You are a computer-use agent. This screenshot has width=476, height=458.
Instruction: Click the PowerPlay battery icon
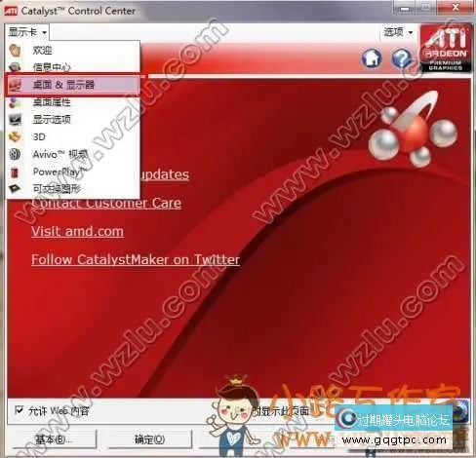[x=15, y=172]
